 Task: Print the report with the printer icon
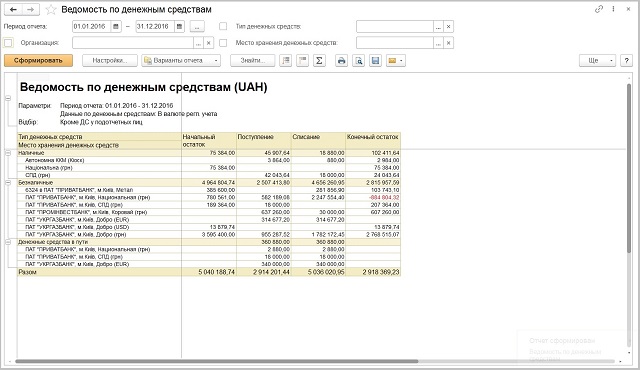coord(341,61)
